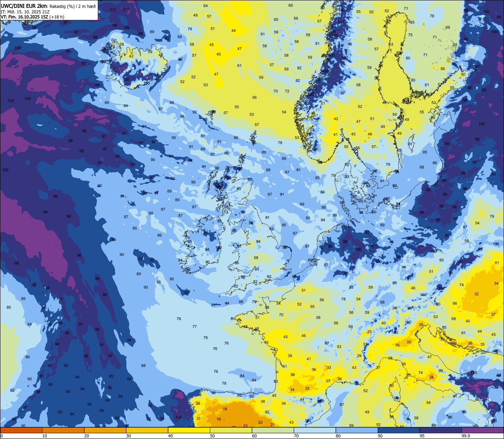The height and width of the screenshot is (439, 504).
Task: Click the 95–99.9 navy legend segment
Action: 441,430
